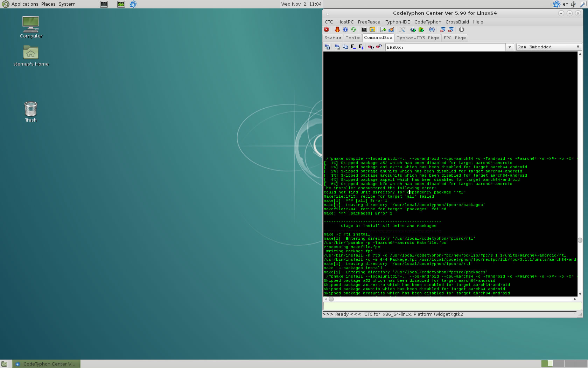
Task: Click the Typhon 64-bit build icon
Action: (451, 29)
